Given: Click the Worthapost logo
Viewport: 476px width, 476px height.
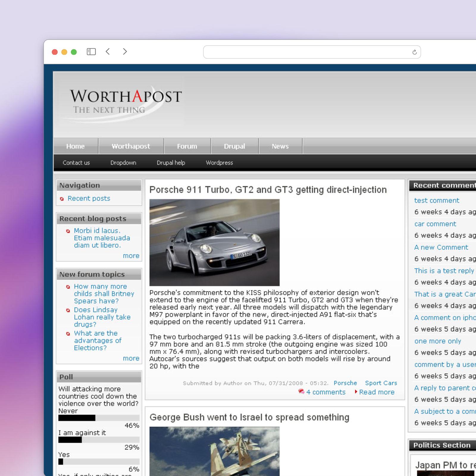Looking at the screenshot, I should (126, 101).
